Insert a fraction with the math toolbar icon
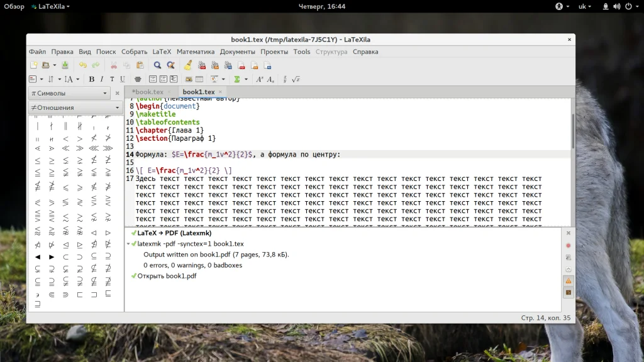This screenshot has width=644, height=362. (285, 79)
